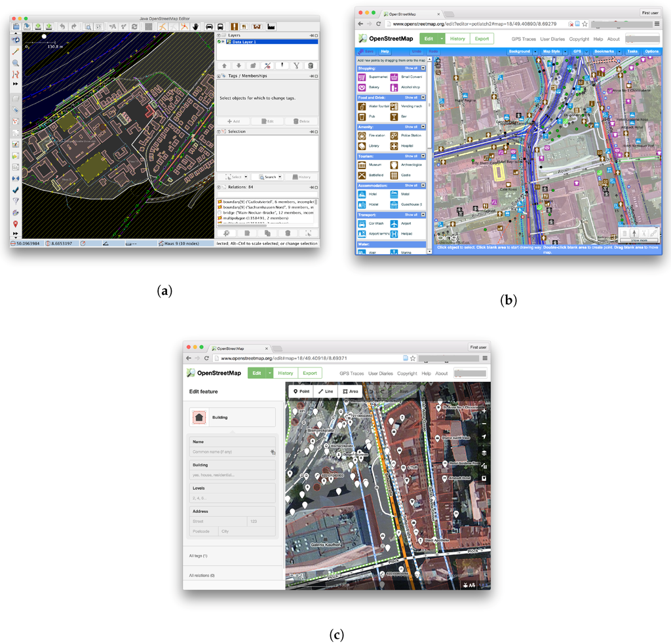Open the Map Style dropdown arrow
The height and width of the screenshot is (644, 671).
(566, 52)
